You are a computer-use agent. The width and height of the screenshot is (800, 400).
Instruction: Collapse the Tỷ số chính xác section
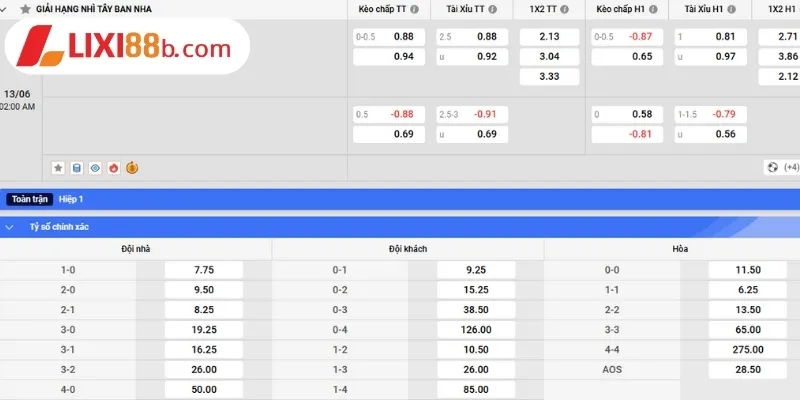(x=9, y=227)
